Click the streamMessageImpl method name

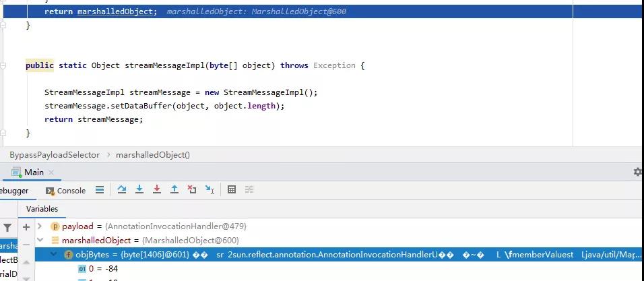point(164,65)
